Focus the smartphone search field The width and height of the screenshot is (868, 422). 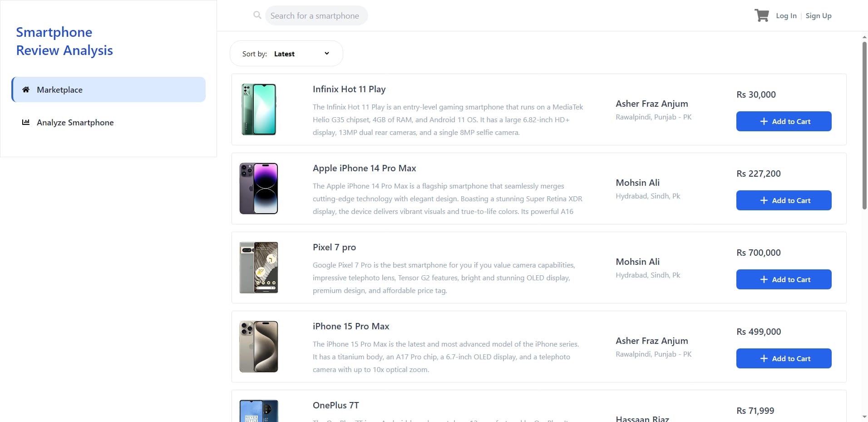click(x=316, y=16)
